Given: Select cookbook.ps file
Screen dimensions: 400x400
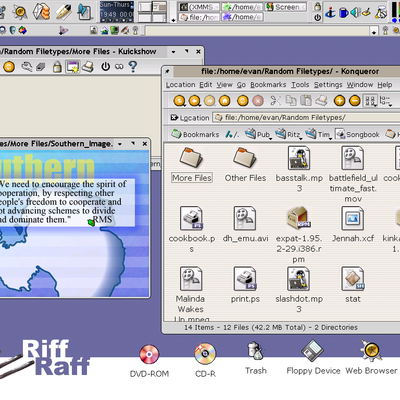Looking at the screenshot, I should click(192, 230).
